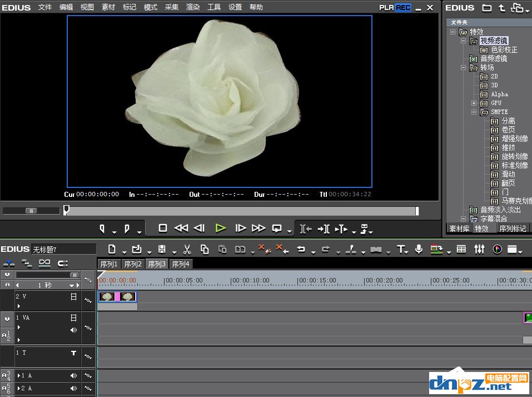
Task: Click the player position scrub bar
Action: [x=241, y=211]
